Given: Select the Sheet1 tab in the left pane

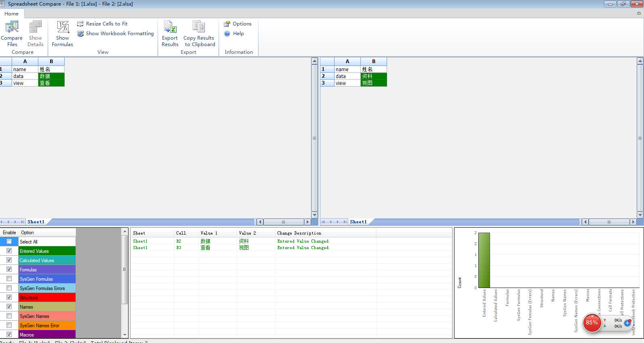Looking at the screenshot, I should [x=36, y=222].
